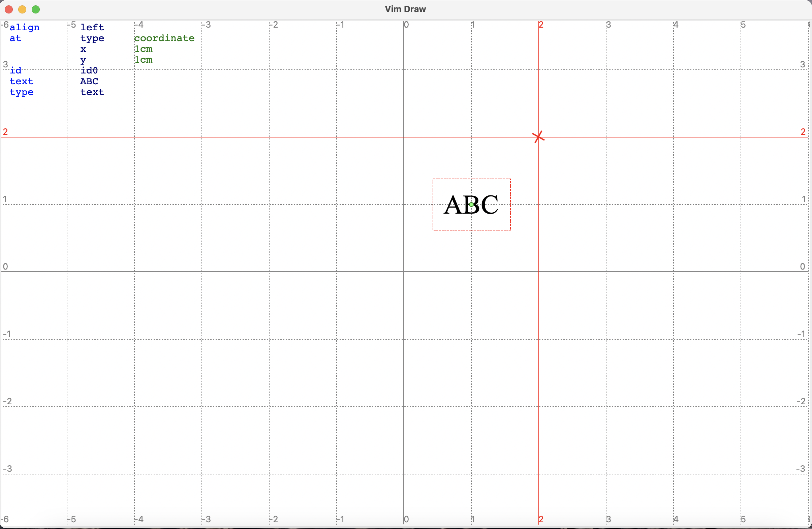Click the blue 'text' property key
This screenshot has width=812, height=529.
21,82
